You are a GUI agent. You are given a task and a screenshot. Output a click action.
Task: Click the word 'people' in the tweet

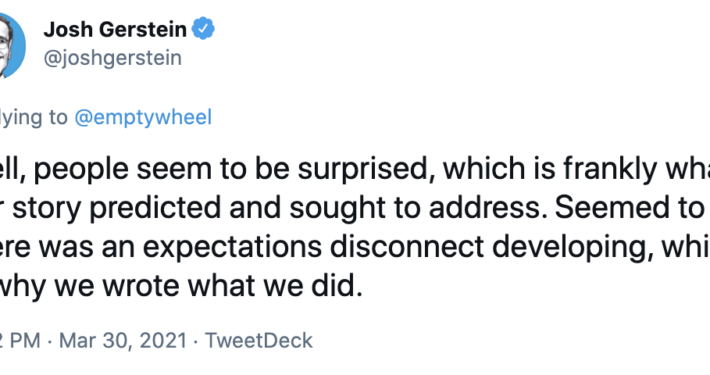81,169
